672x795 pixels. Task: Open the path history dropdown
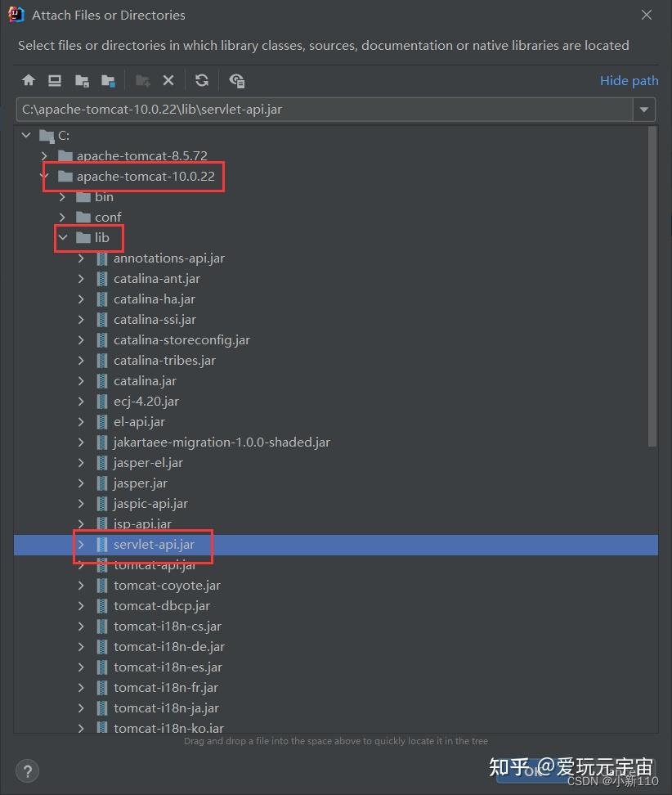point(644,109)
